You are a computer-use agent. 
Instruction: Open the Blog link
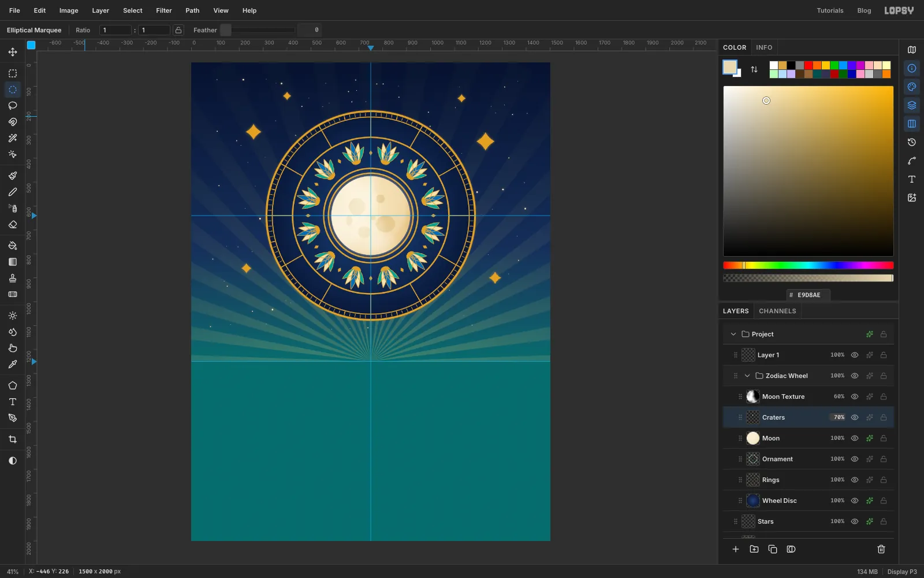click(x=864, y=10)
